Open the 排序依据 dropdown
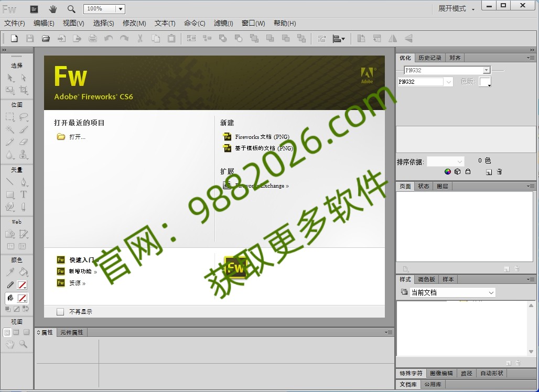 [x=446, y=161]
